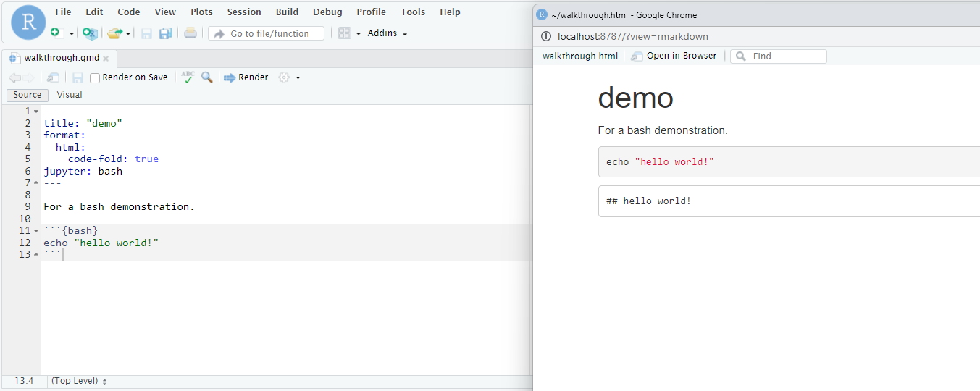Save walkthrough.qmd from editor toolbar
This screenshot has height=391, width=980.
coord(78,77)
